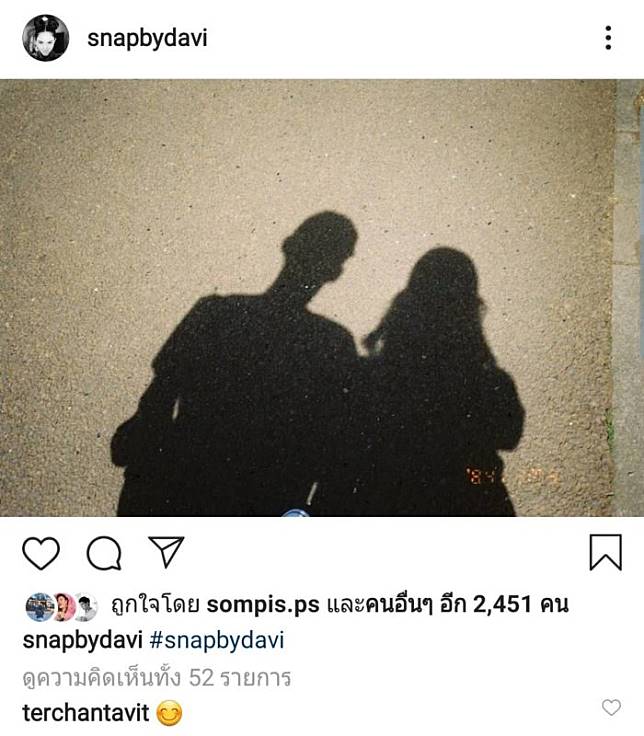Open comments with speech bubble icon
The width and height of the screenshot is (644, 736).
point(104,553)
